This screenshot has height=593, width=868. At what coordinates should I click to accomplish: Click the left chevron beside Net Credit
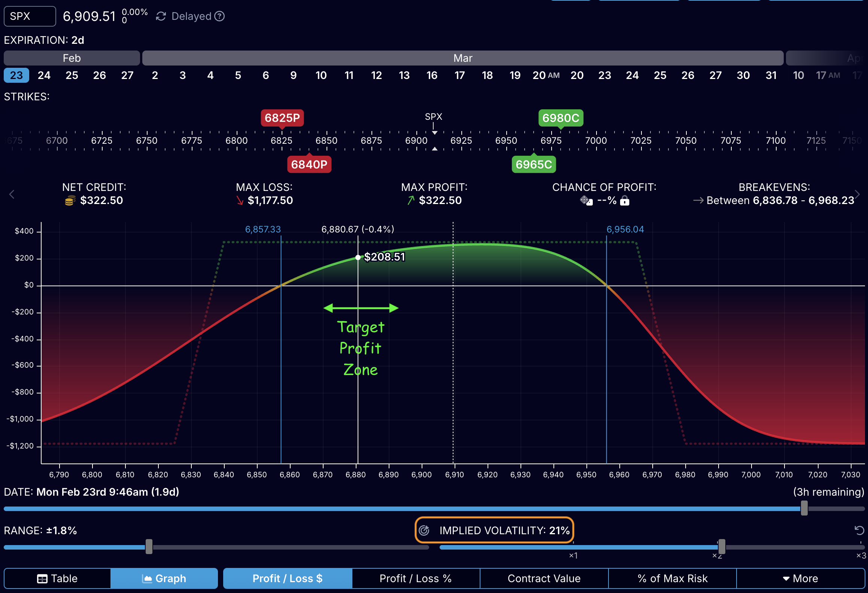coord(11,194)
